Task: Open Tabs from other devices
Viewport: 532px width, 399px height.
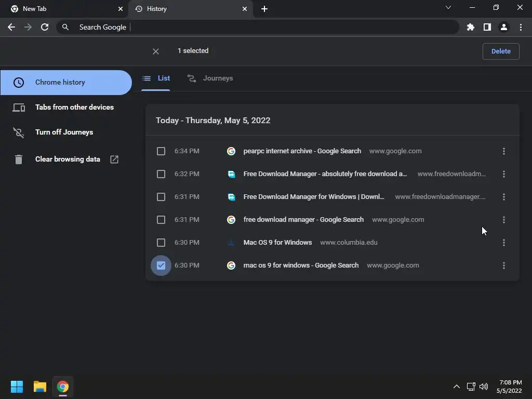Action: [x=66, y=107]
